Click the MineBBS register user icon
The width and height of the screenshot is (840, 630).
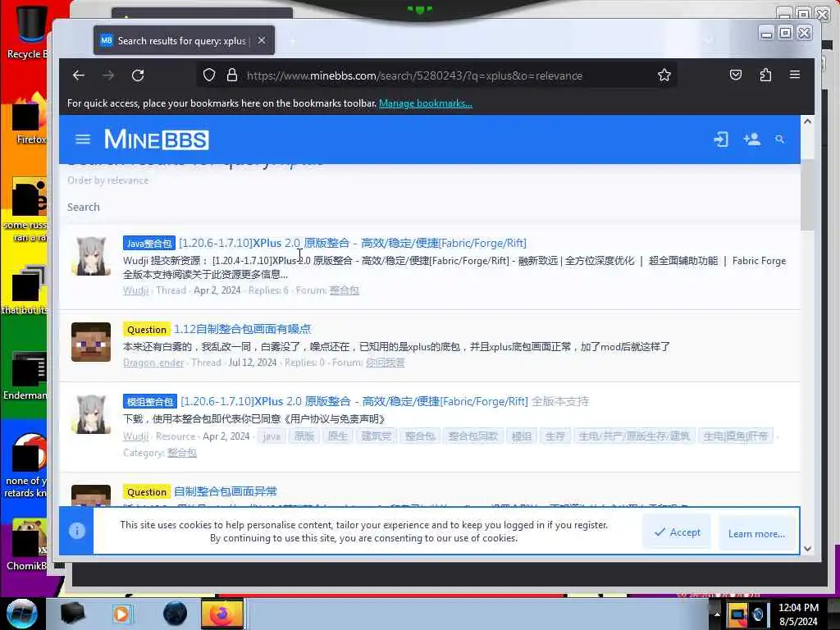[x=751, y=139]
